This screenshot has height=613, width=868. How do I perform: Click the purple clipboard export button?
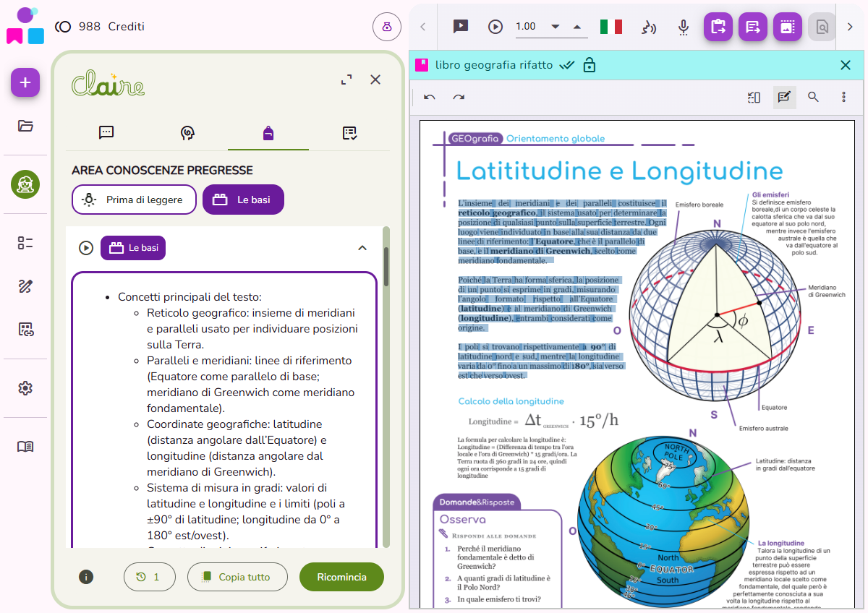(718, 27)
